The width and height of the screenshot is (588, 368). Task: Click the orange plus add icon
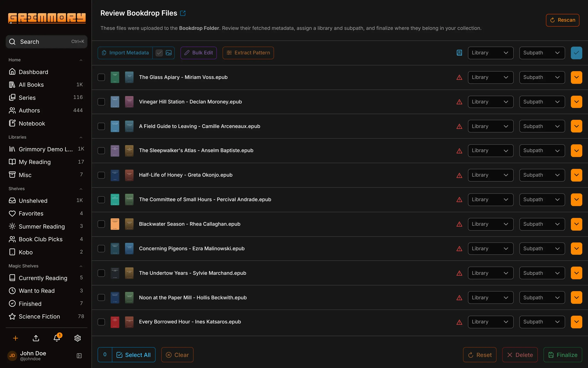click(x=16, y=338)
